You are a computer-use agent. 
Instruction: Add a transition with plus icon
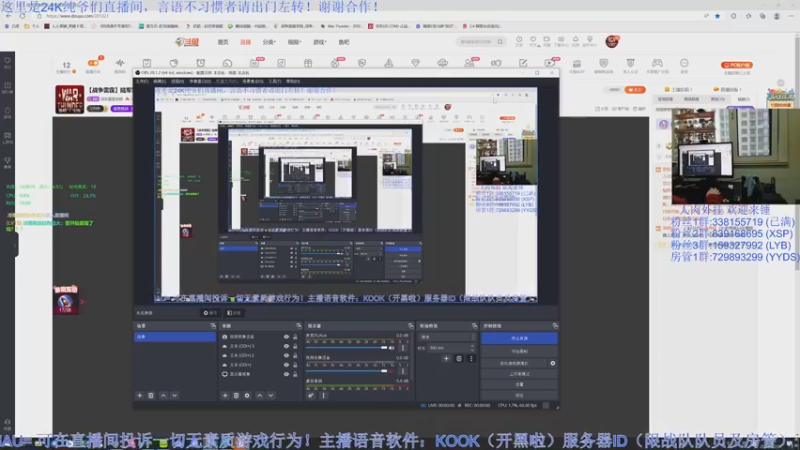tap(446, 358)
